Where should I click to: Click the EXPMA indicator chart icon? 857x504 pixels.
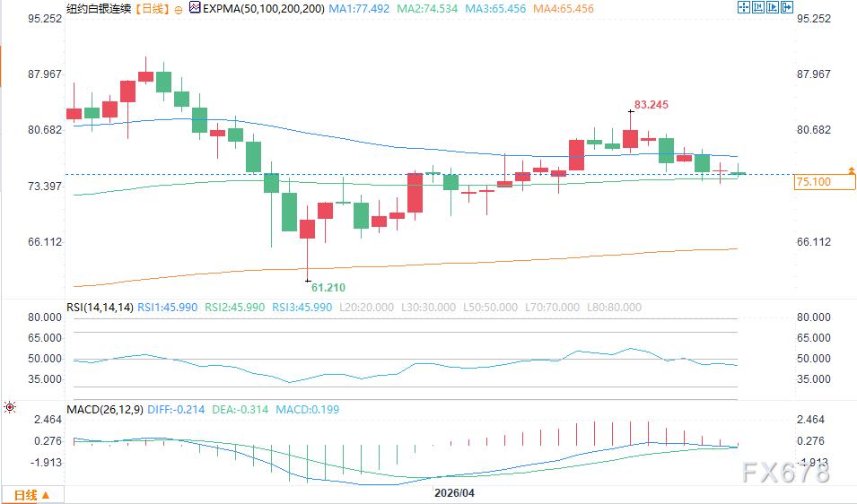click(194, 9)
